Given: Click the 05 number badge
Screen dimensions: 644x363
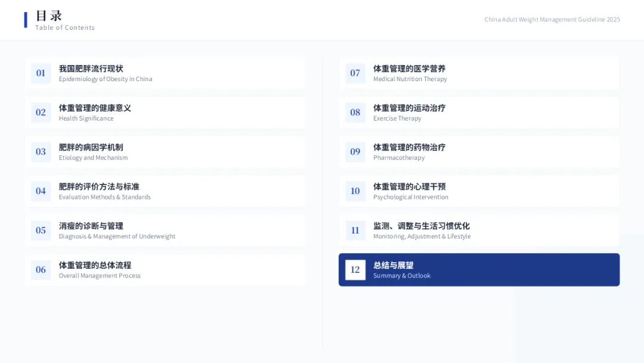Looking at the screenshot, I should pos(41,230).
